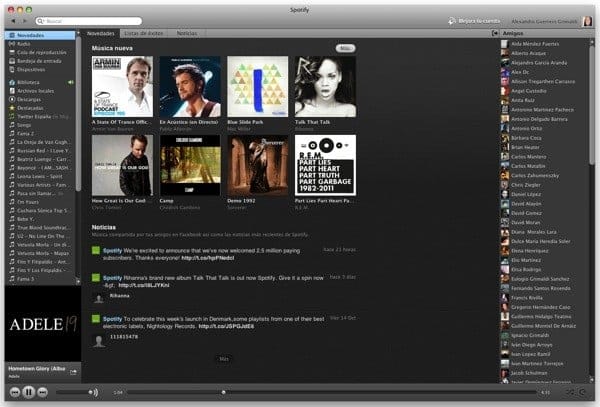Screen dimensions: 600x407
Task: Pause the current song
Action: pyautogui.click(x=29, y=392)
